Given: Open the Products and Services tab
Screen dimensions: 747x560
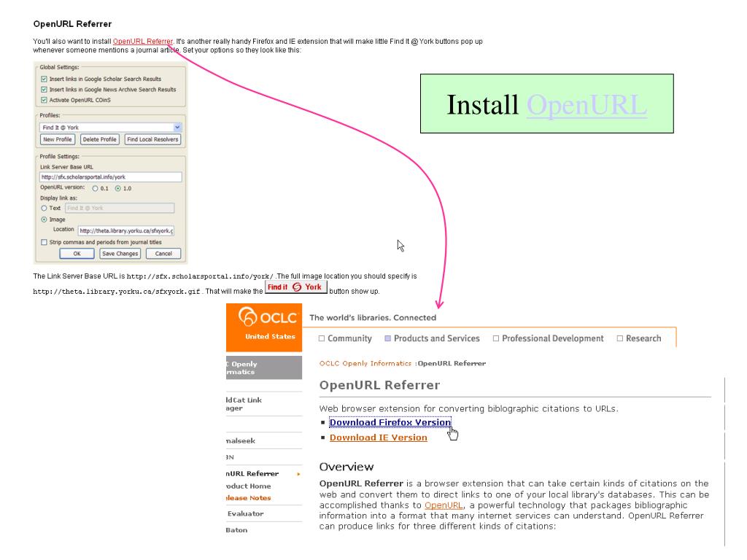Looking at the screenshot, I should [432, 338].
